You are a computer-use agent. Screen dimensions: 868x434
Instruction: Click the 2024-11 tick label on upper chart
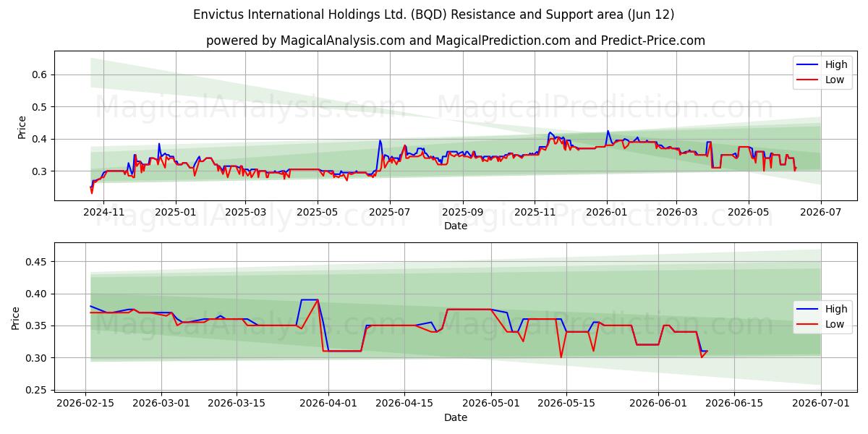[103, 213]
